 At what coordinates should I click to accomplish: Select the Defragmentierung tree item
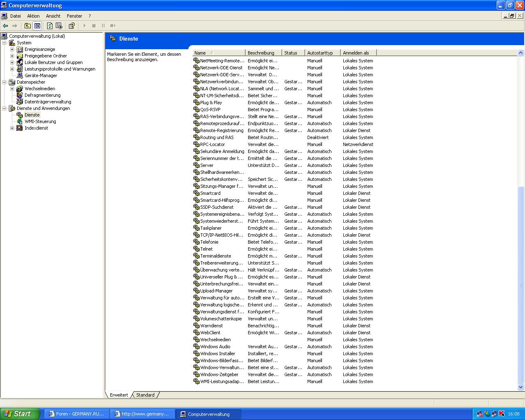(x=42, y=95)
